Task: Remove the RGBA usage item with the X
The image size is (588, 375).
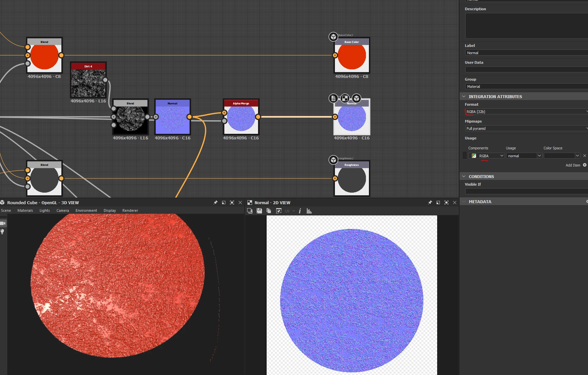Action: (585, 156)
